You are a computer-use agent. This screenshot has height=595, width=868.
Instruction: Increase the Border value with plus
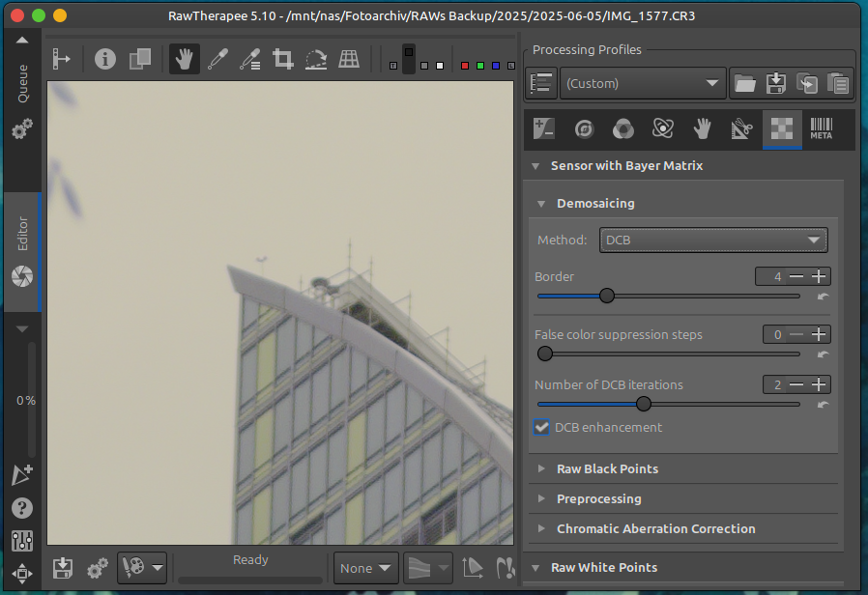[x=819, y=276]
